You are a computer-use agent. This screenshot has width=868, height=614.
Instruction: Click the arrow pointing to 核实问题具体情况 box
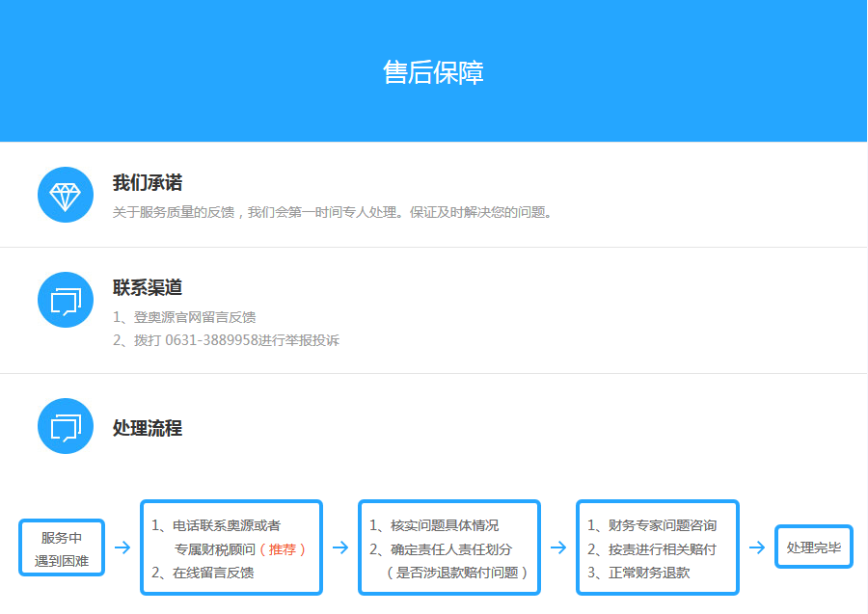[x=340, y=547]
